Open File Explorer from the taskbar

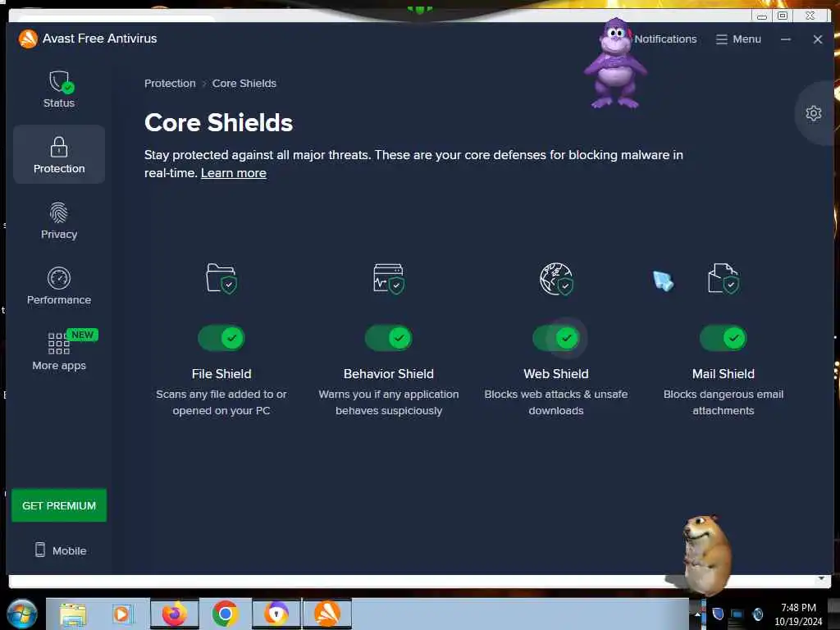[x=73, y=614]
